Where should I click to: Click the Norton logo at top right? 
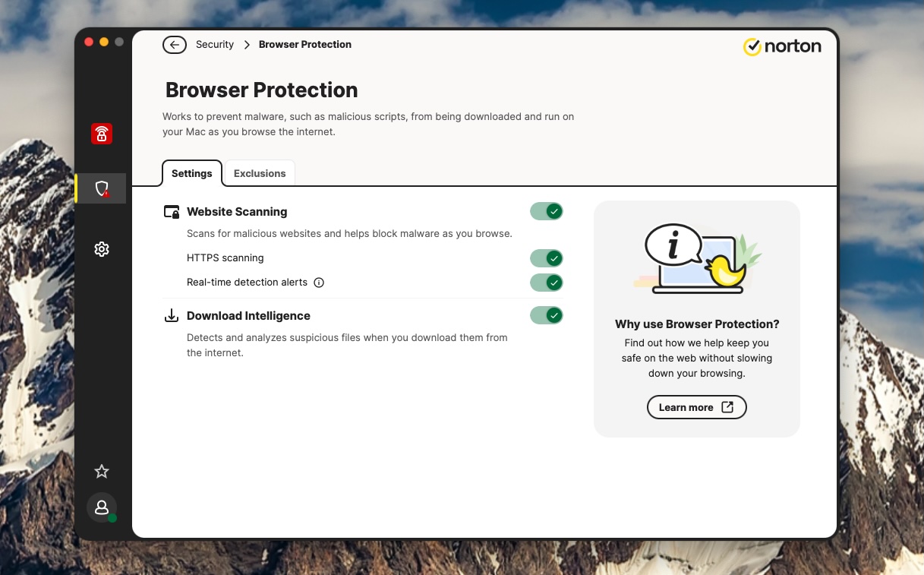pyautogui.click(x=782, y=46)
